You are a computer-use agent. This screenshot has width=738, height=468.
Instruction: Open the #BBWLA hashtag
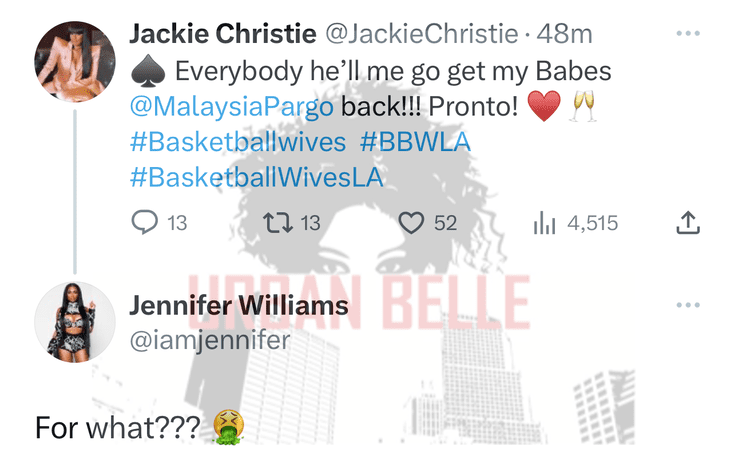coord(415,142)
